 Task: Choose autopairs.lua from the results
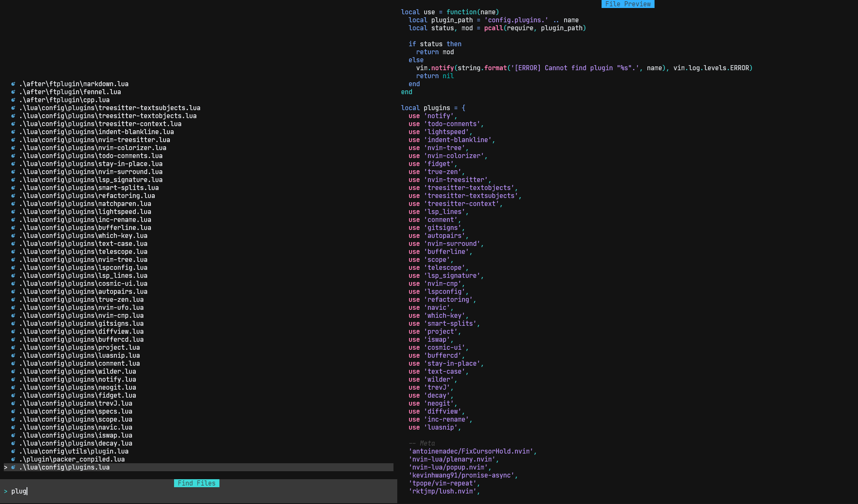(83, 292)
